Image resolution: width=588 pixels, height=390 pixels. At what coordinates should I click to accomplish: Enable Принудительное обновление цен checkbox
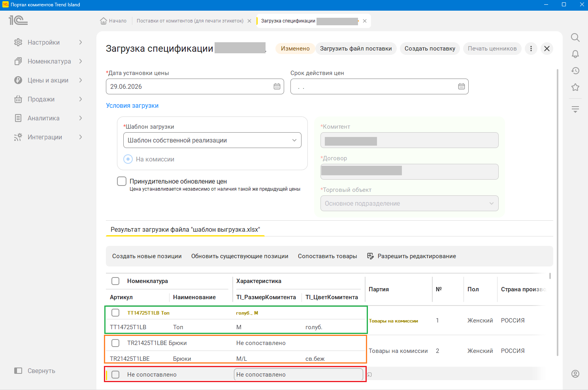tap(122, 181)
